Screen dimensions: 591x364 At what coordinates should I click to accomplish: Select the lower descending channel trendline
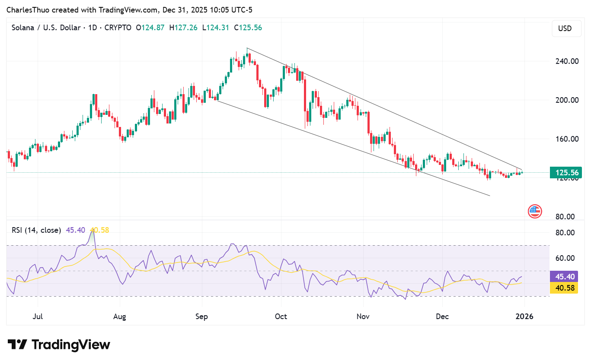pos(346,145)
